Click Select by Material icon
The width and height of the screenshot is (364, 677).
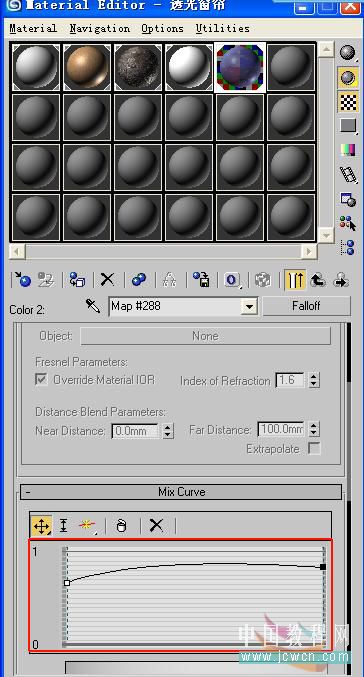click(x=348, y=223)
